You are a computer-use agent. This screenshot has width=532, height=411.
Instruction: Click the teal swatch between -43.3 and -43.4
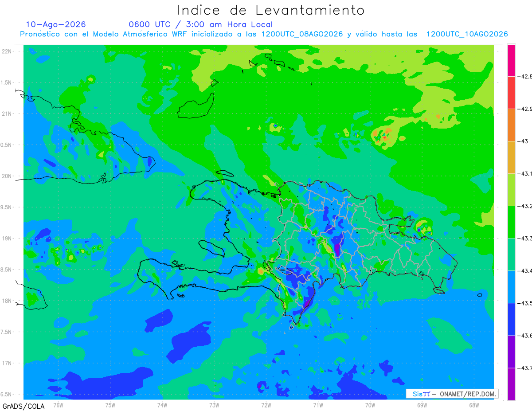511,254
